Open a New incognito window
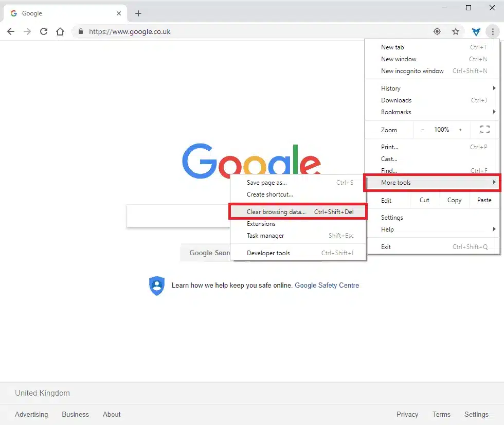The height and width of the screenshot is (425, 504). pyautogui.click(x=433, y=71)
